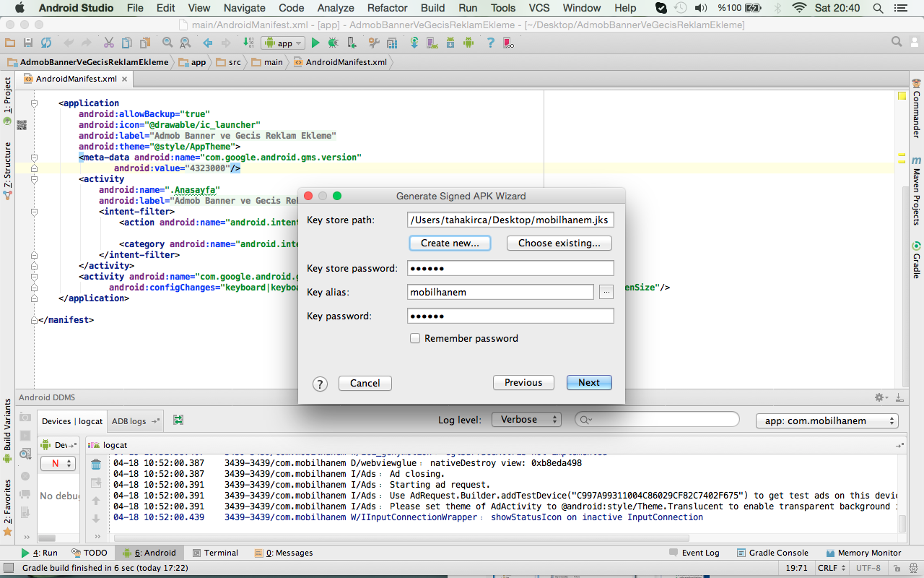Open the Terminal tool window
This screenshot has height=578, width=924.
coord(215,553)
